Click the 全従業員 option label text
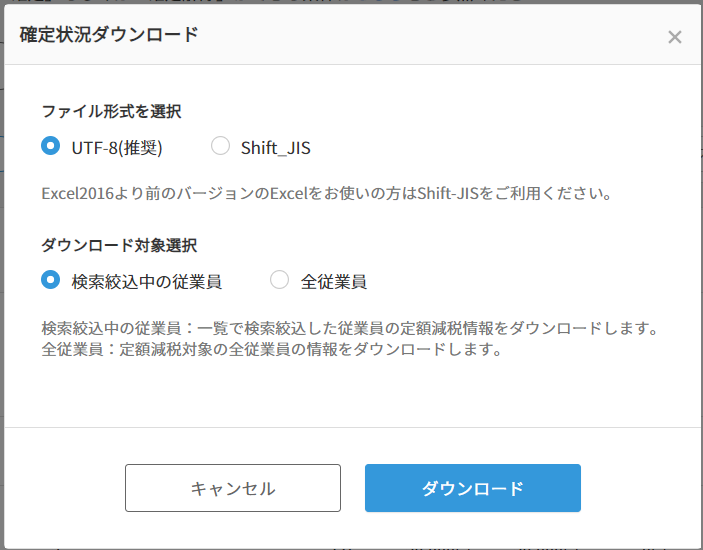703x550 pixels. [334, 282]
